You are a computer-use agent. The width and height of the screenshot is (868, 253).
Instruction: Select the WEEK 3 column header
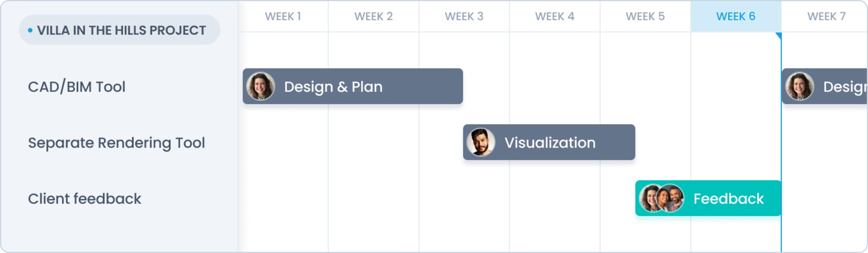click(464, 16)
